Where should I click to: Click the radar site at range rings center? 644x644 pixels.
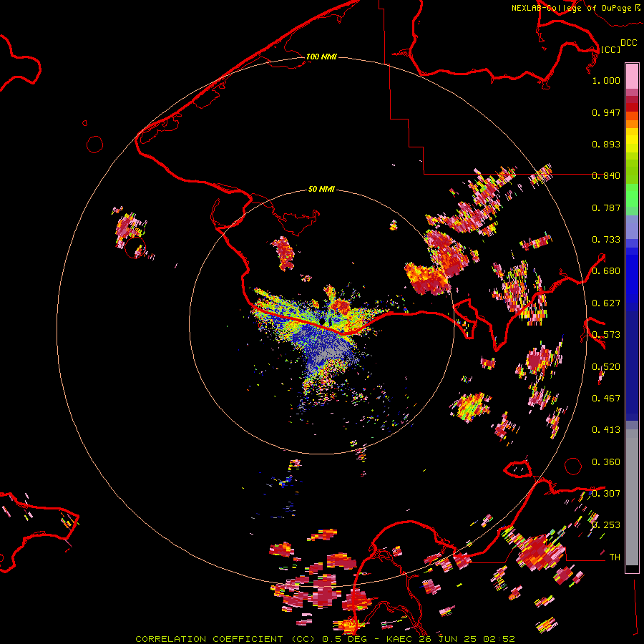321,321
